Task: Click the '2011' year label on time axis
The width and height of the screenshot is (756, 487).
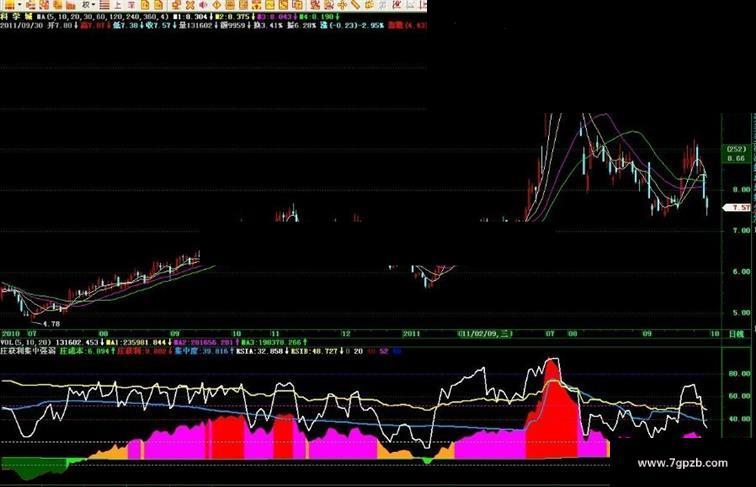Action: pyautogui.click(x=411, y=333)
